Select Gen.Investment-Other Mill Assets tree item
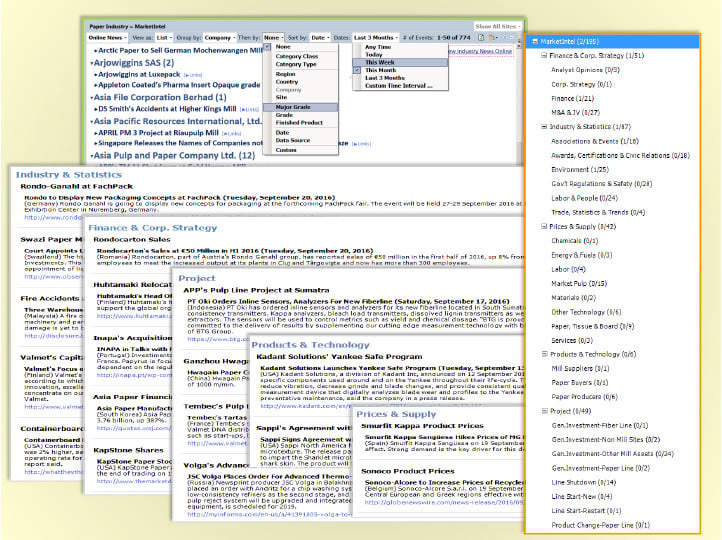This screenshot has height=540, width=722. pos(612,454)
